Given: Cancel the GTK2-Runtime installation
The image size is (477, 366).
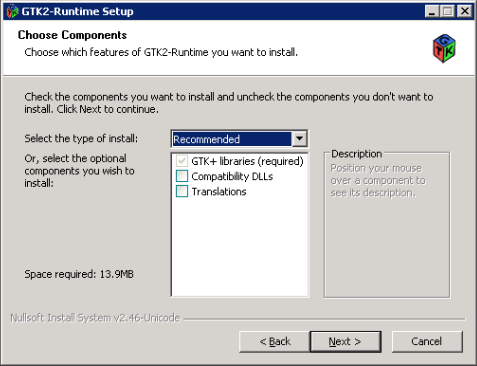Looking at the screenshot, I should click(427, 341).
